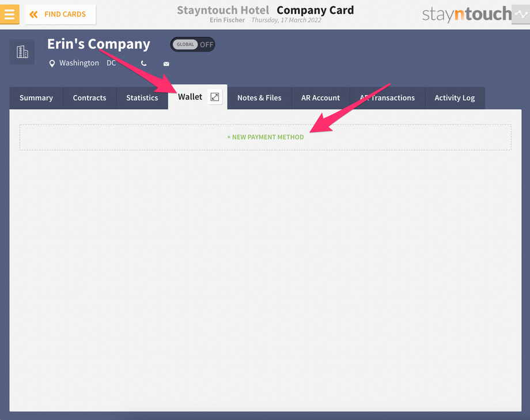530x420 pixels.
Task: Click the Company Card heading
Action: tap(315, 10)
